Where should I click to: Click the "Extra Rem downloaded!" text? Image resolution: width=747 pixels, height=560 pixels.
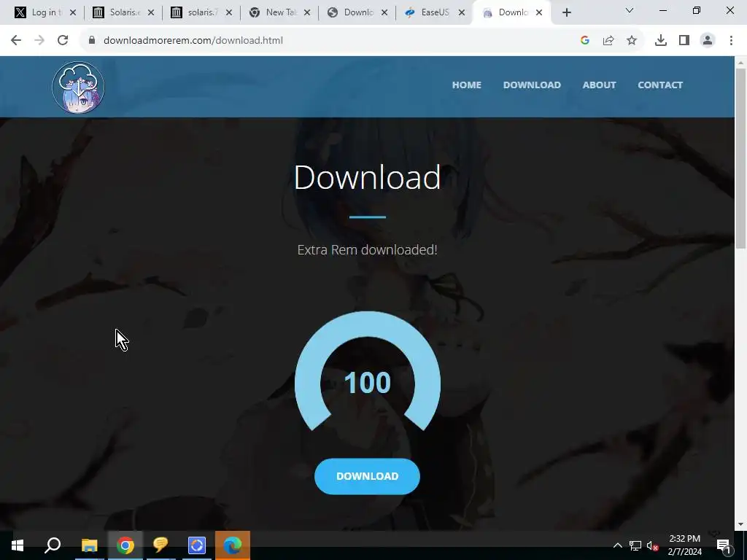pyautogui.click(x=368, y=249)
